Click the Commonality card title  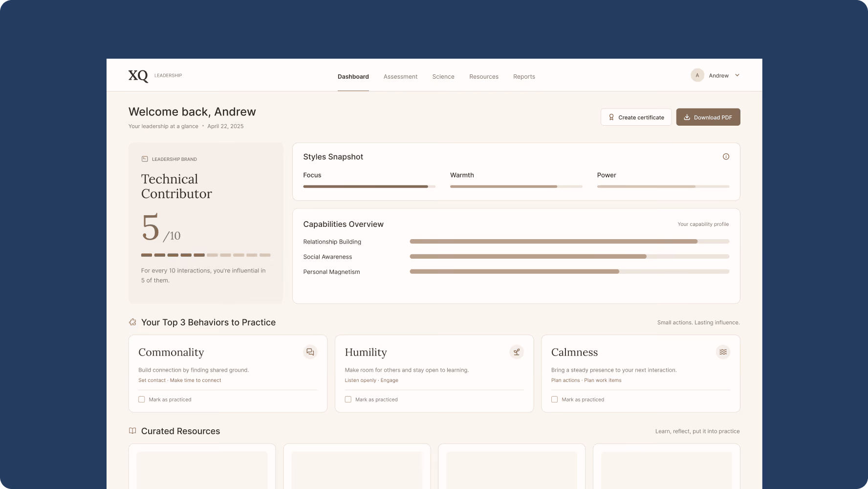click(171, 352)
